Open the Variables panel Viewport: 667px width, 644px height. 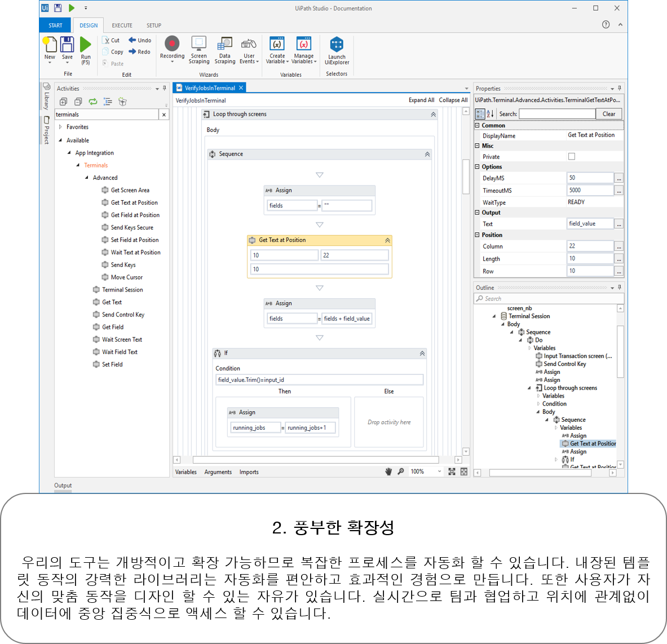point(186,472)
